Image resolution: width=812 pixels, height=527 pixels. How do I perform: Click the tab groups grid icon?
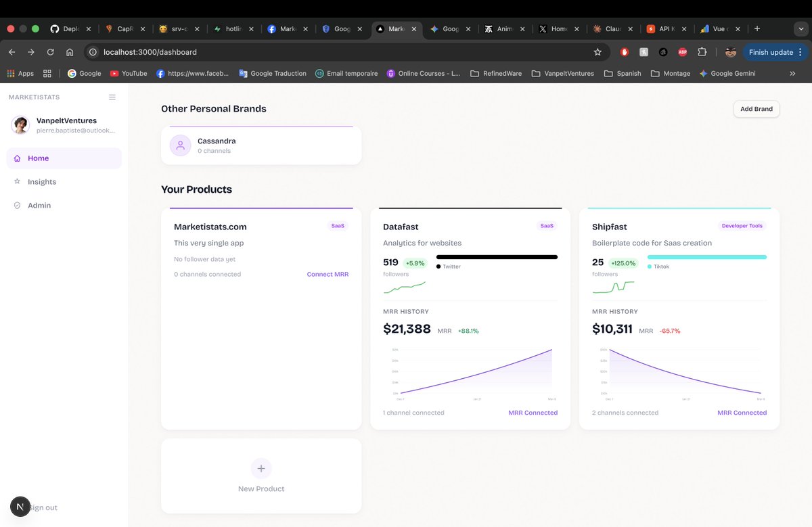(x=47, y=73)
